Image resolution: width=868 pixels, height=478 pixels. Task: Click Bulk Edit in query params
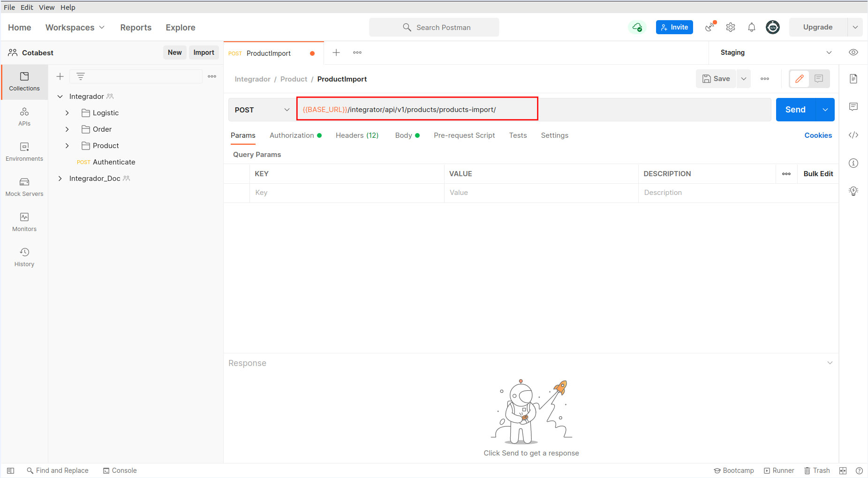click(818, 174)
